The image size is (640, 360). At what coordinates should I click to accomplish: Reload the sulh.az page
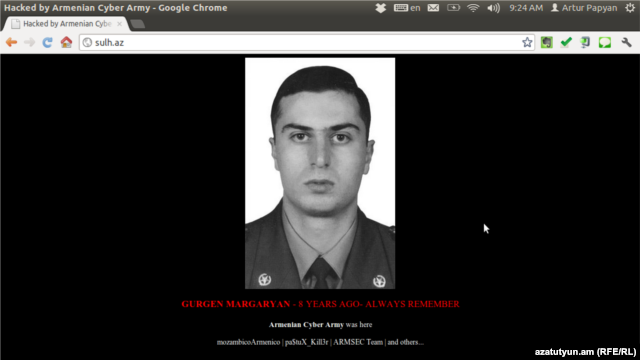click(47, 42)
